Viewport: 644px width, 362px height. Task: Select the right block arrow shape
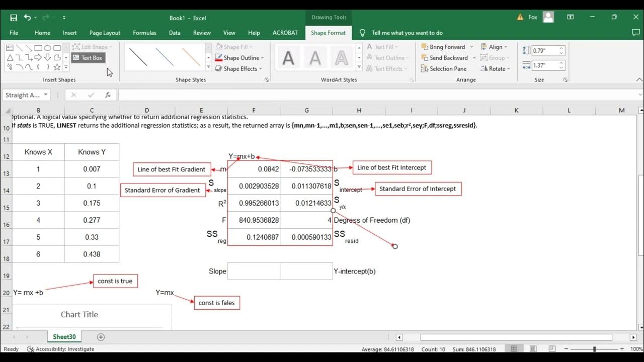tap(38, 57)
